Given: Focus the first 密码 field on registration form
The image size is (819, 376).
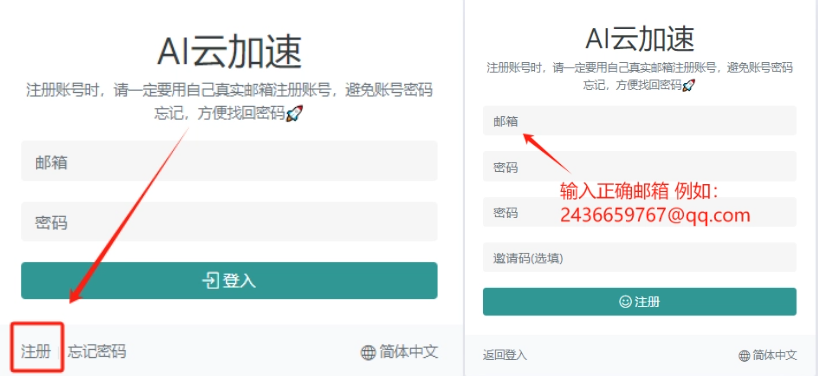Looking at the screenshot, I should (x=639, y=167).
